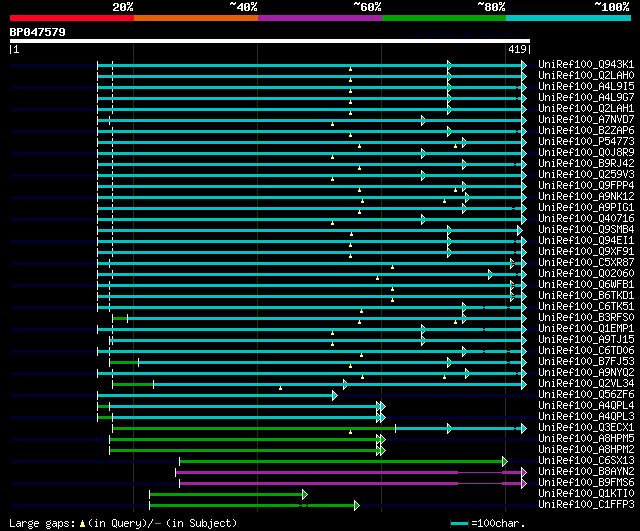Image resolution: width=640 pixels, height=531 pixels.
Task: Open hit UniRef100_Q2LAH1
Action: [x=586, y=109]
